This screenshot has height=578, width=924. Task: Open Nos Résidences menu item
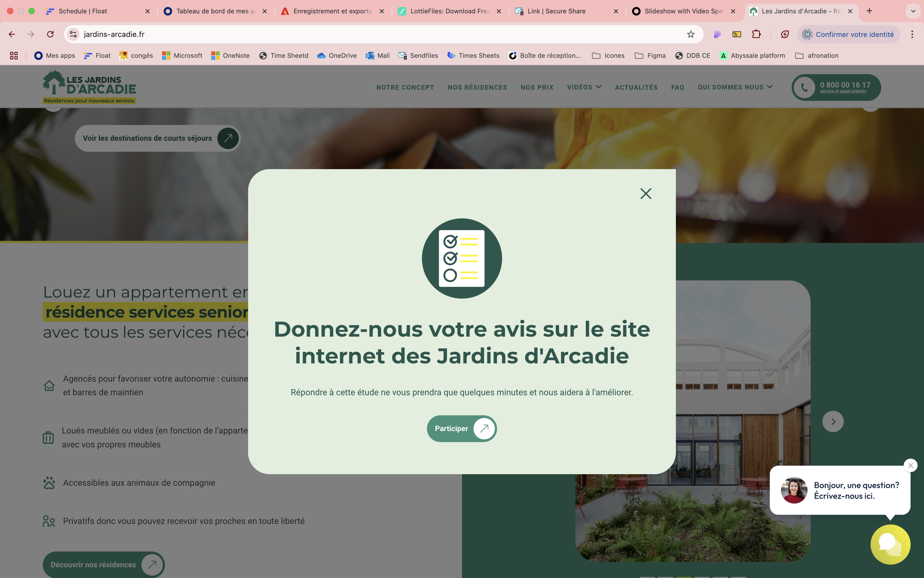pyautogui.click(x=477, y=87)
